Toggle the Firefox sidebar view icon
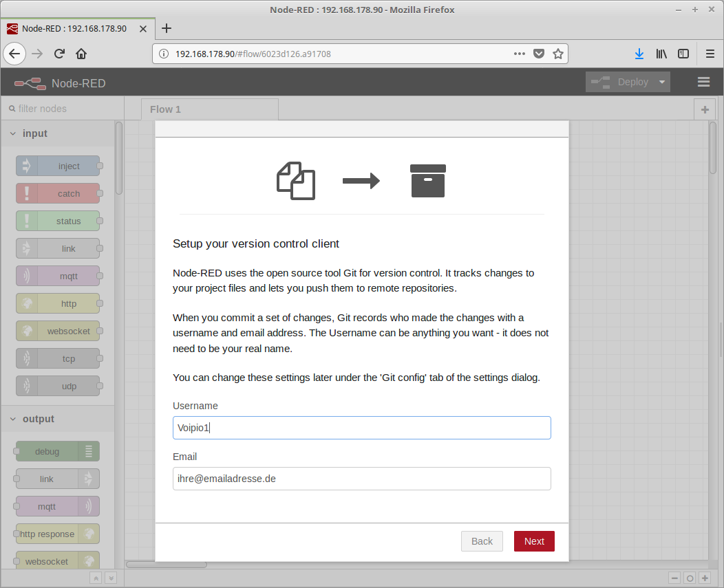Screen dimensions: 724x588 coord(683,54)
